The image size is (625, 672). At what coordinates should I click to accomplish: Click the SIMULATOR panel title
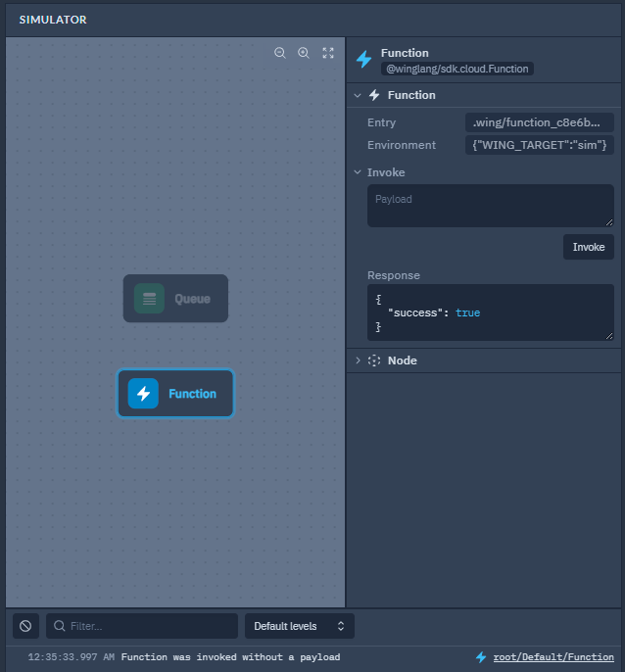coord(53,20)
